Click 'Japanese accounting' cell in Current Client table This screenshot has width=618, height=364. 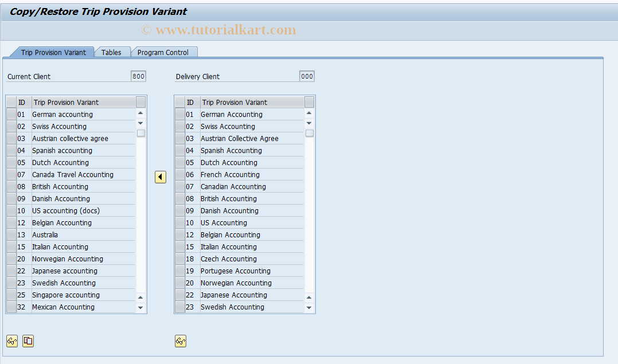(x=83, y=271)
